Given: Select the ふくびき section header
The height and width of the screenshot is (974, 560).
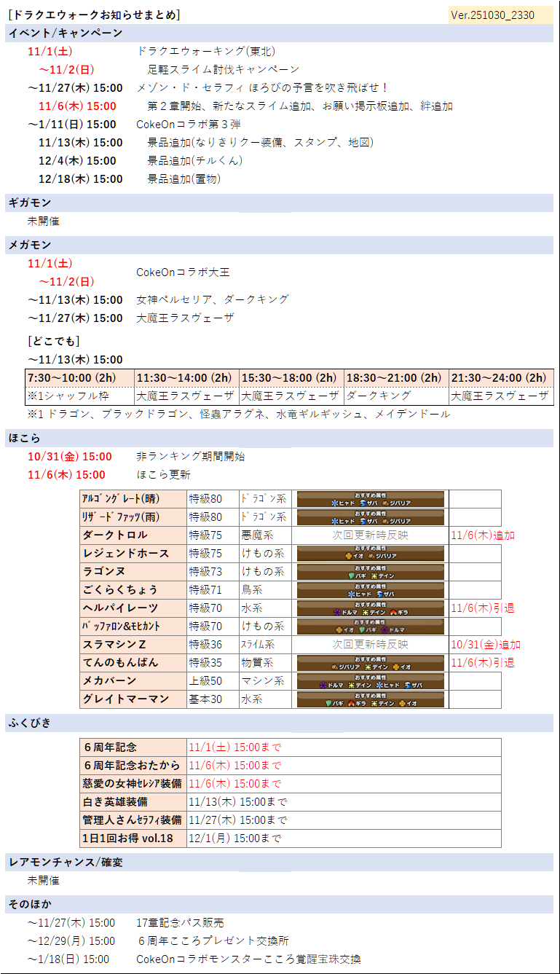Looking at the screenshot, I should [30, 723].
